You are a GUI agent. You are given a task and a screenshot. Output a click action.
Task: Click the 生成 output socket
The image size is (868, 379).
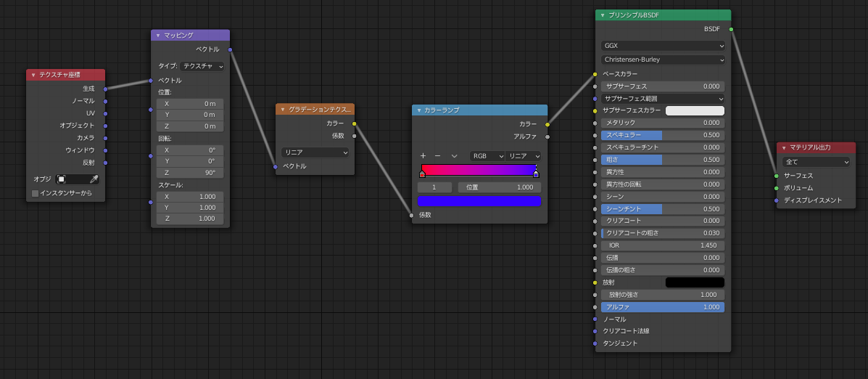click(105, 89)
